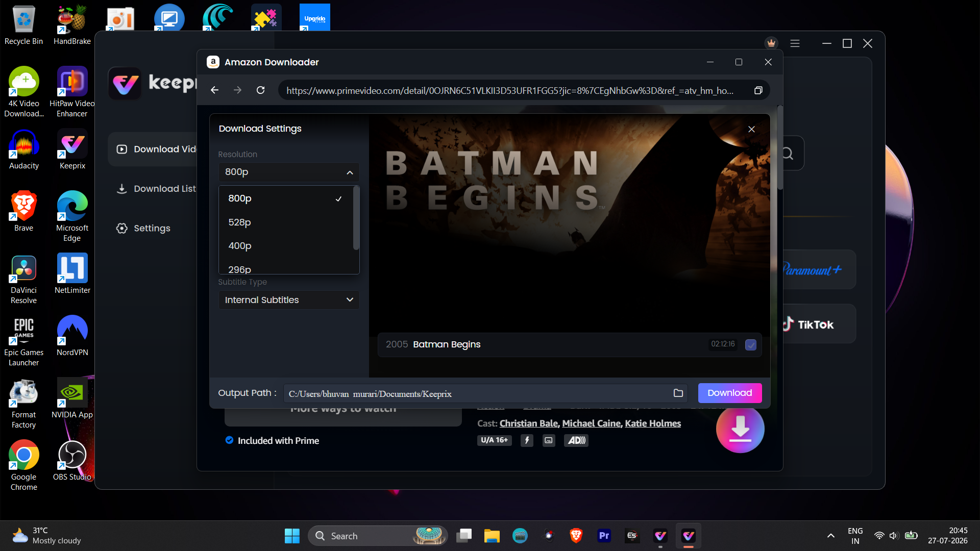The width and height of the screenshot is (980, 551).
Task: Open the Keeprix hamburger menu
Action: tap(795, 43)
